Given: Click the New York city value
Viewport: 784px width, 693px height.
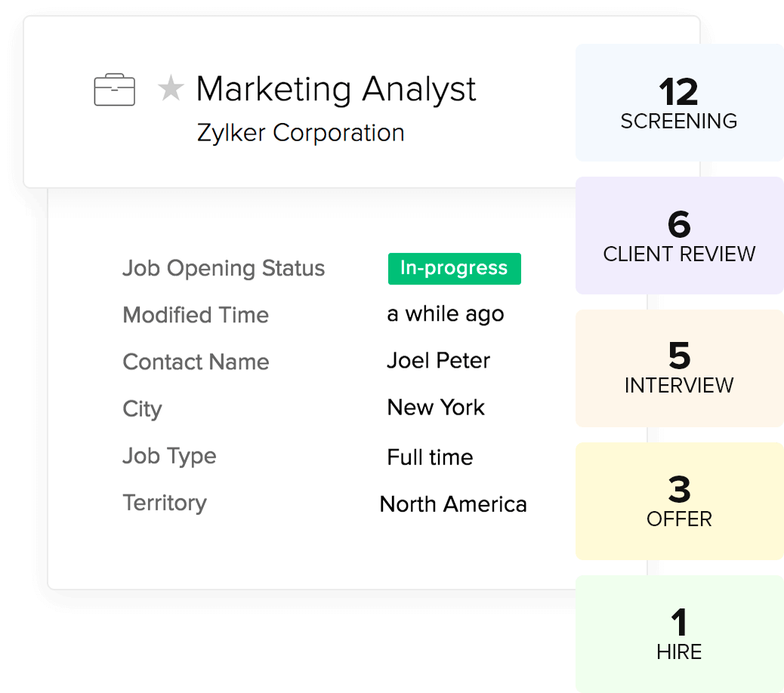Looking at the screenshot, I should 436,408.
